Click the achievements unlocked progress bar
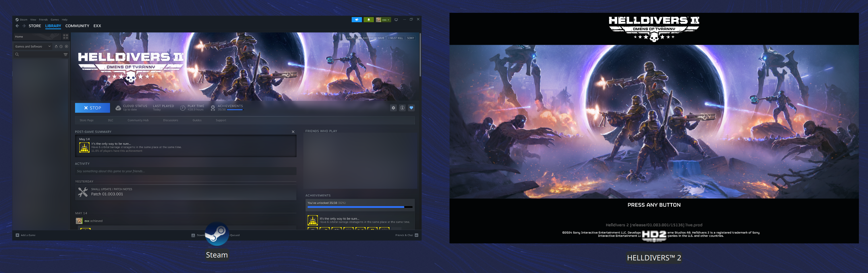The width and height of the screenshot is (868, 273). coord(360,207)
